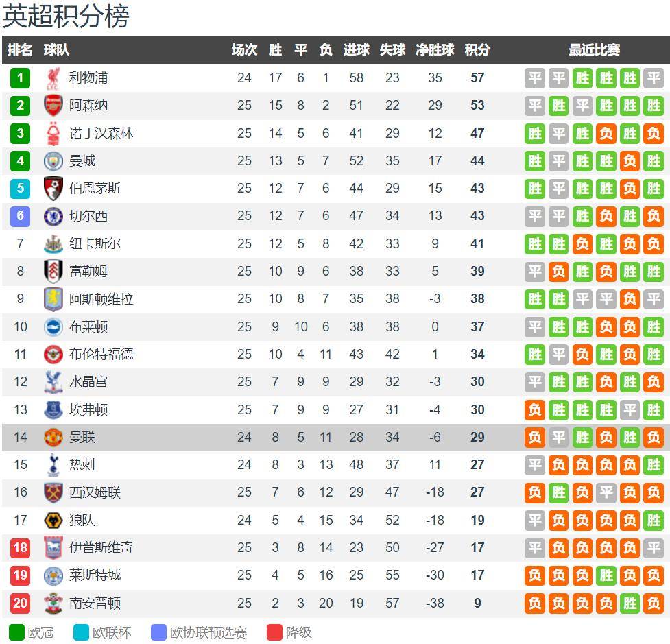Click the Arsenal club crest icon
Screen dimensions: 670x644
coord(53,106)
